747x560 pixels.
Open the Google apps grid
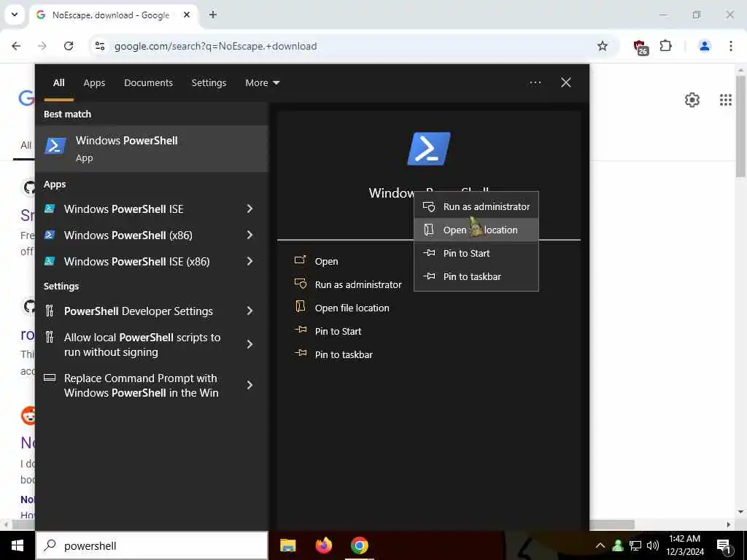pyautogui.click(x=726, y=100)
